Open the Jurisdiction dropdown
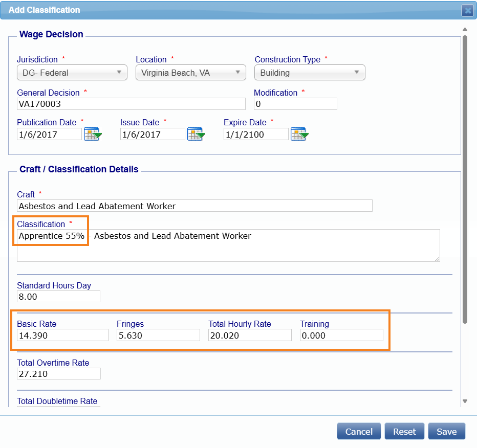The width and height of the screenshot is (477, 448). pyautogui.click(x=72, y=73)
